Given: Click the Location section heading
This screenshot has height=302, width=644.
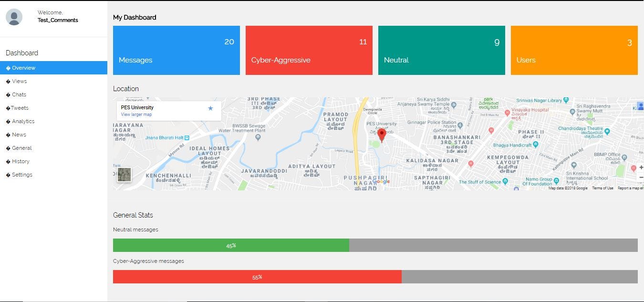Looking at the screenshot, I should point(126,89).
